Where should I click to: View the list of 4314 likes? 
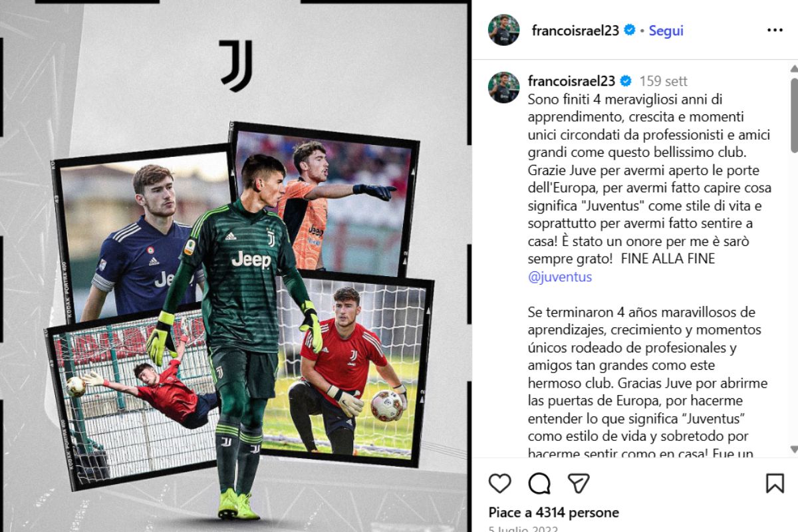tap(553, 513)
